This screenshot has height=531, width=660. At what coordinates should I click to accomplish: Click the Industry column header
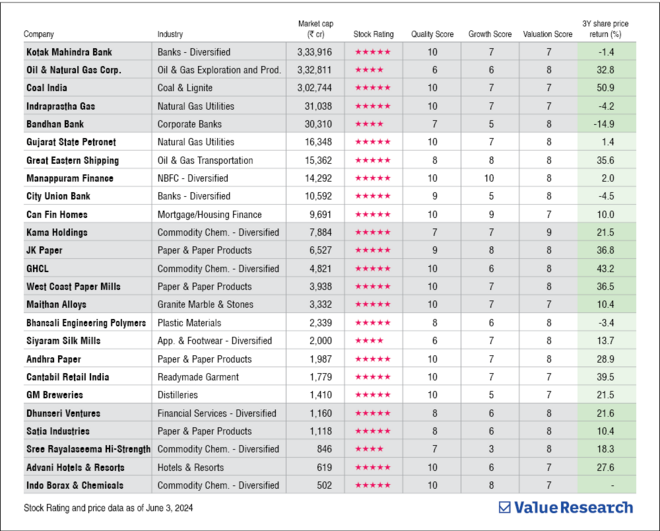coord(170,34)
